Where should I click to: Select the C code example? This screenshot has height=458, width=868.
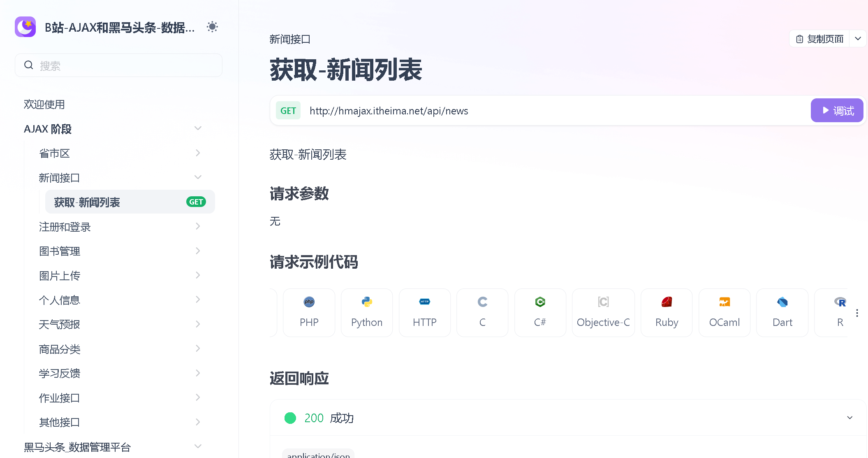tap(482, 313)
